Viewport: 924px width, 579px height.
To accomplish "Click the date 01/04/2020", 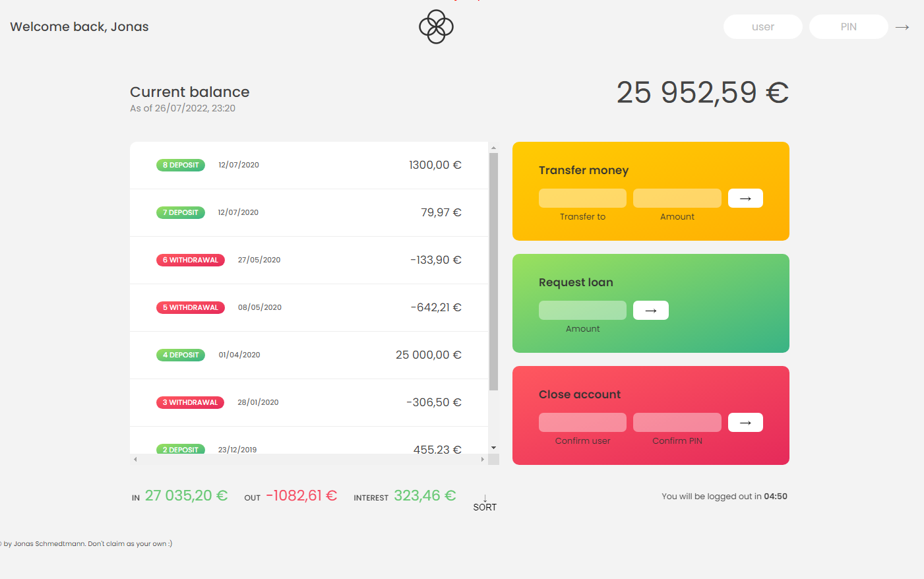I will [x=239, y=355].
